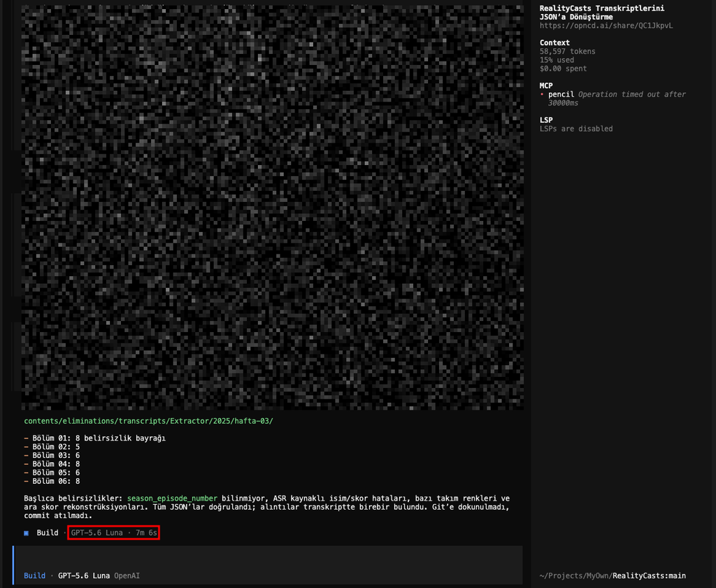Image resolution: width=716 pixels, height=588 pixels.
Task: Click the Context section heading
Action: point(554,43)
